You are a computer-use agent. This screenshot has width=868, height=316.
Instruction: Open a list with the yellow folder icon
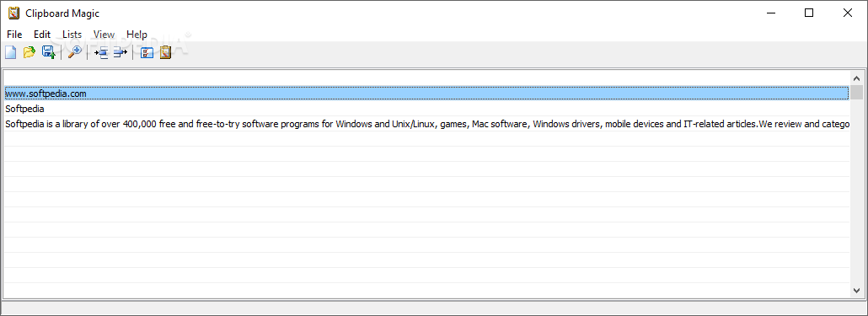pos(29,52)
